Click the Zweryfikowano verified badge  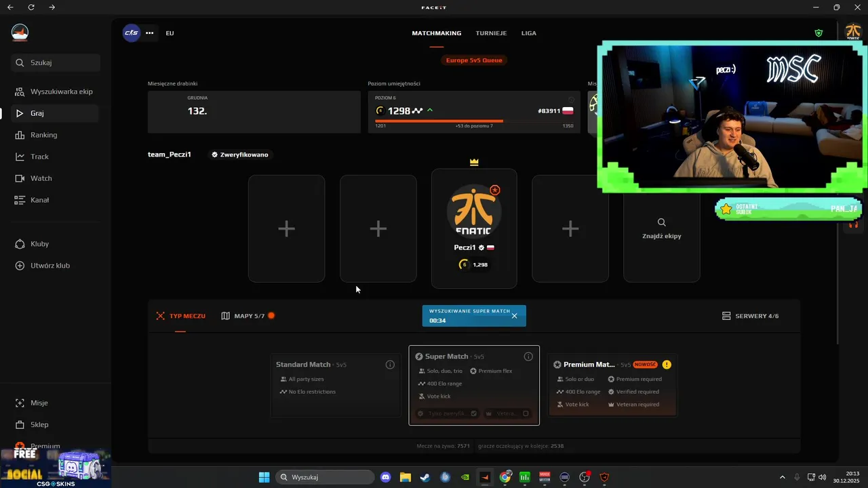239,155
